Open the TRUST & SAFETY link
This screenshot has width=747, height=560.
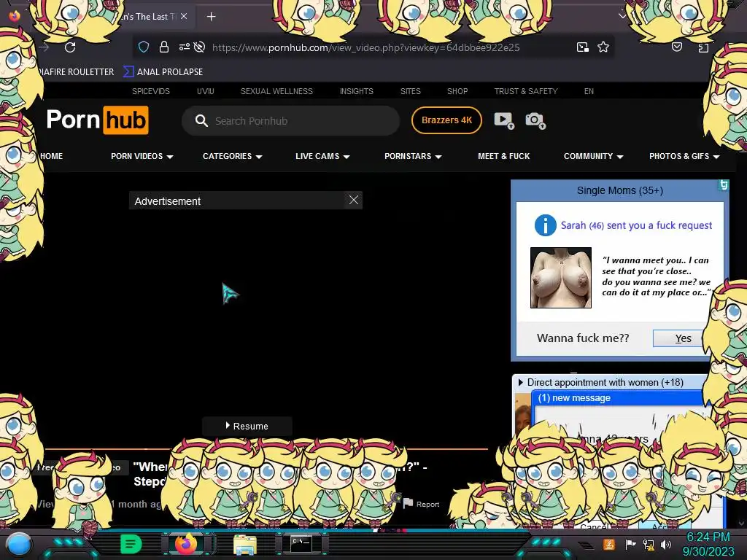[525, 91]
